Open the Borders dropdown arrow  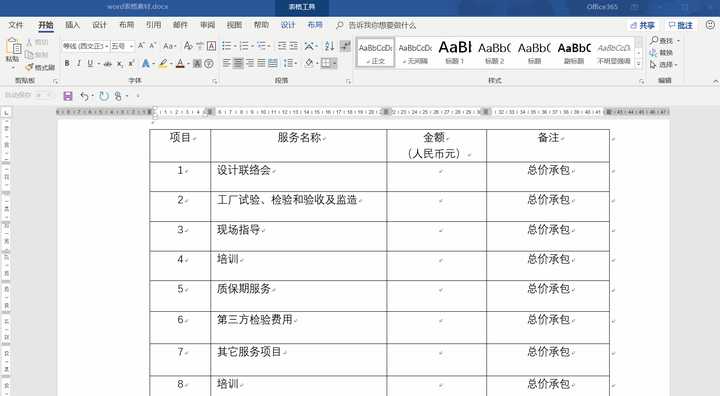click(x=335, y=63)
